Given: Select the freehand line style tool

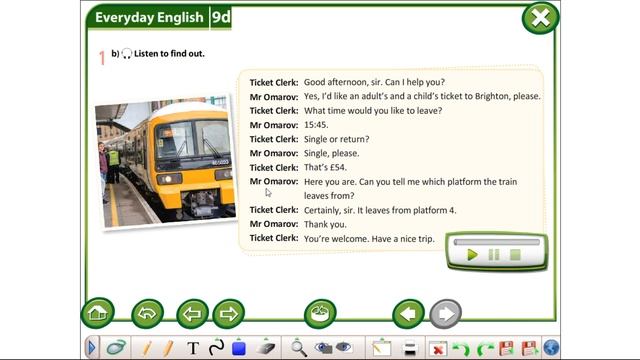Looking at the screenshot, I should pos(216,347).
